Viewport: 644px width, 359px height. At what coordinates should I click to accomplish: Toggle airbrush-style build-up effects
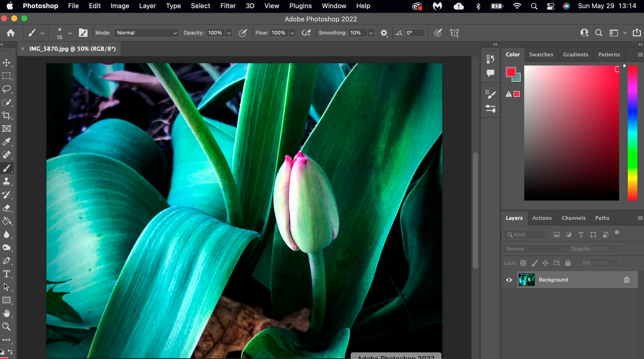point(306,33)
